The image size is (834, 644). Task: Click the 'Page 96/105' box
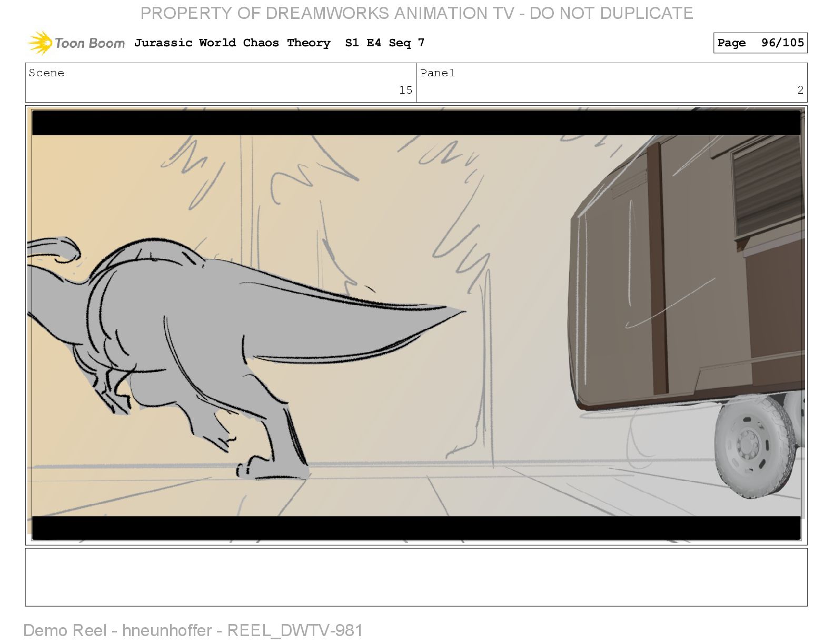[x=760, y=43]
